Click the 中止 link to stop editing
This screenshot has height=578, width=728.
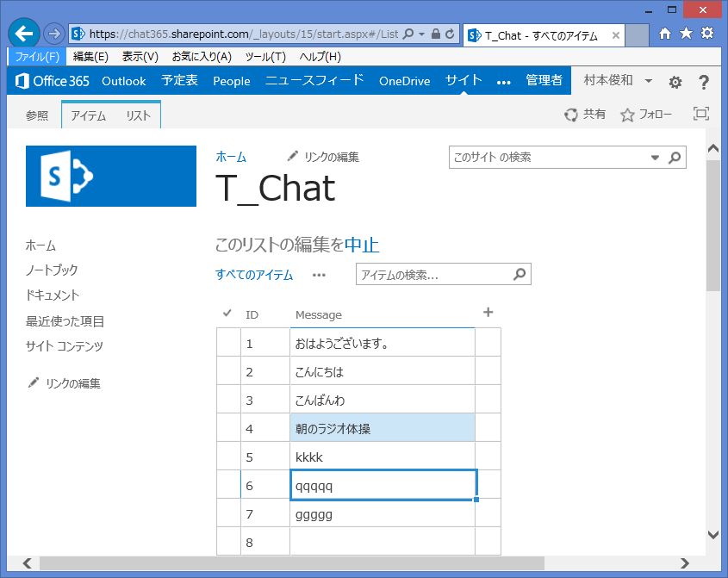pyautogui.click(x=362, y=245)
